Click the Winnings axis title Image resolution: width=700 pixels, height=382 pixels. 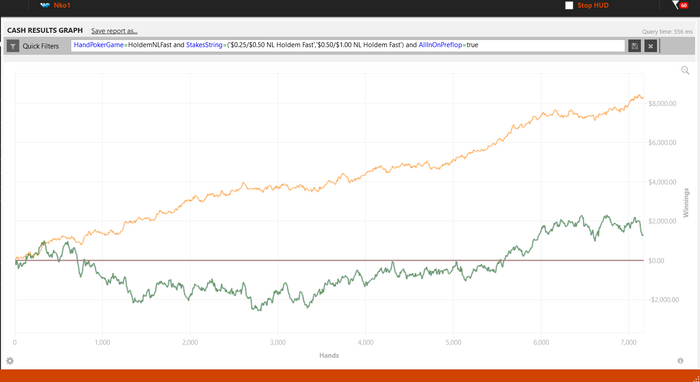[686, 203]
